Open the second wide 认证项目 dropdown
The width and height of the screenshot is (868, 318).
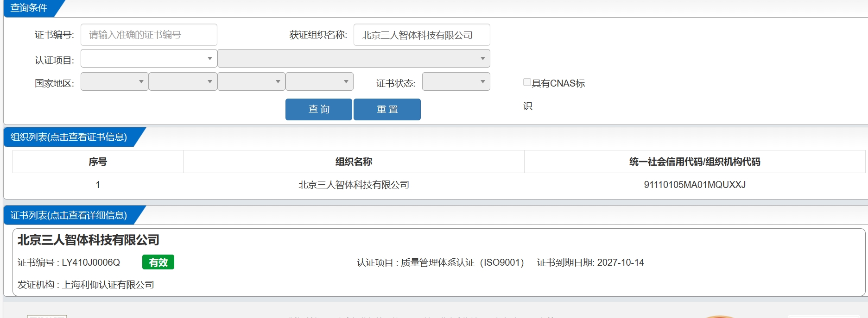coord(354,58)
